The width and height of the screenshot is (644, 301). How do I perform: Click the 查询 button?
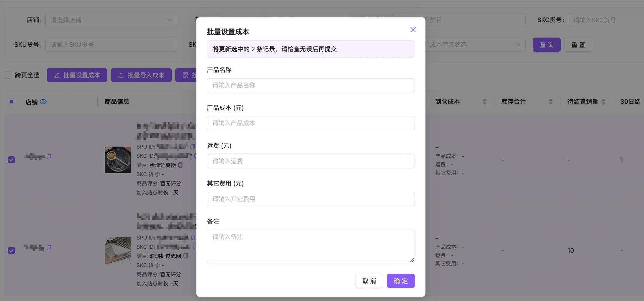click(547, 45)
